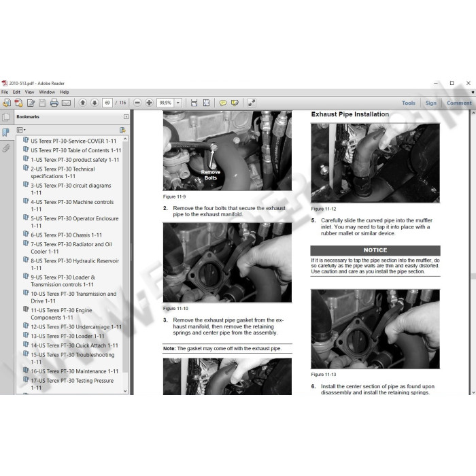Click the Save file icon
476x476 pixels.
pyautogui.click(x=42, y=103)
